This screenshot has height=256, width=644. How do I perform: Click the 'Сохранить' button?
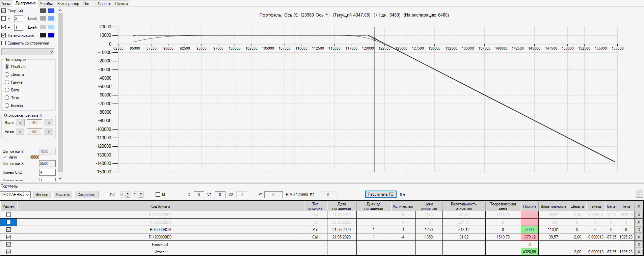point(86,195)
